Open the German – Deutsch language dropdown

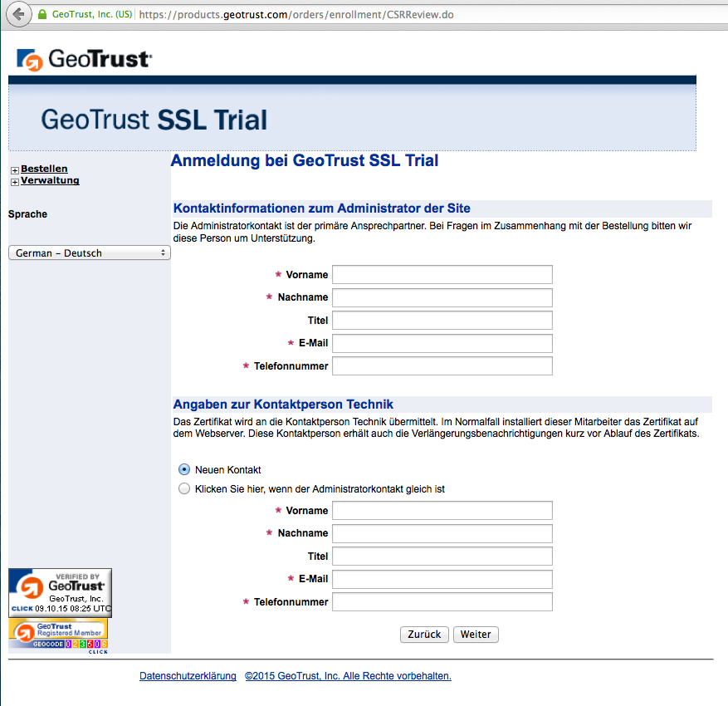click(89, 253)
